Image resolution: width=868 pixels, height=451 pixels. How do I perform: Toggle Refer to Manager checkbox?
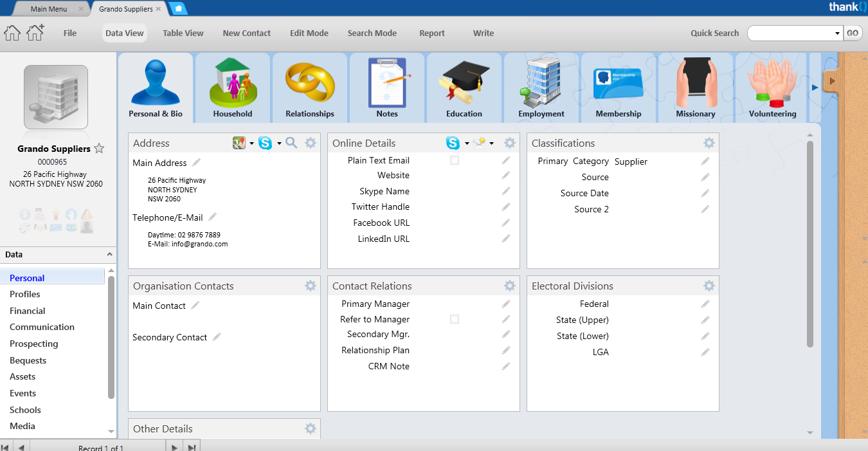[455, 319]
